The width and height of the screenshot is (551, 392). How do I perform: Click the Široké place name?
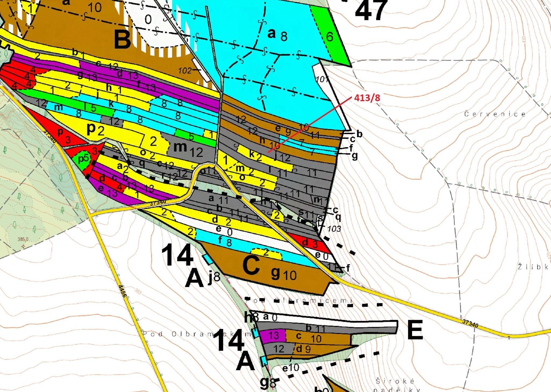pos(395,381)
